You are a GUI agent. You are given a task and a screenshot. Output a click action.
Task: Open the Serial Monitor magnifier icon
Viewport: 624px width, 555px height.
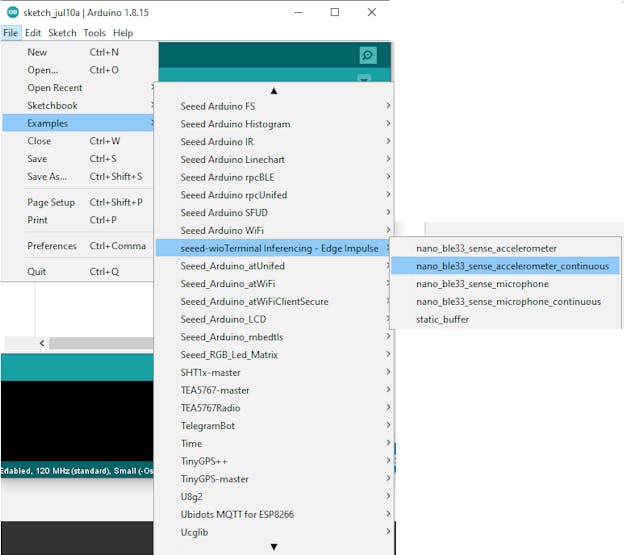tap(368, 56)
